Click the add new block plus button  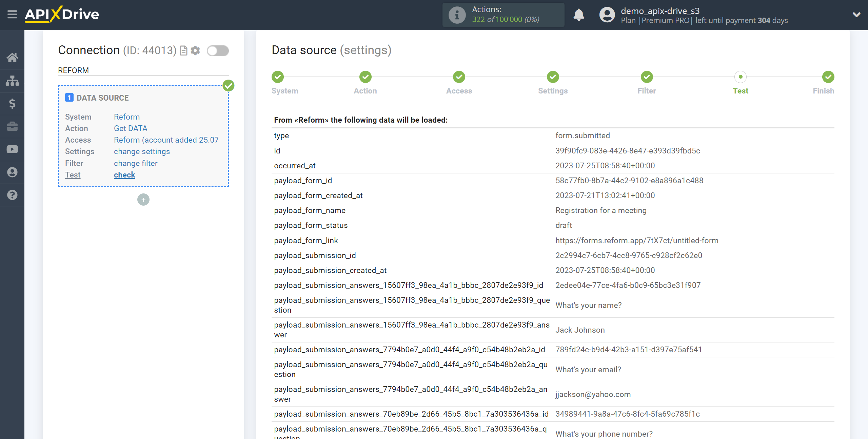click(143, 199)
